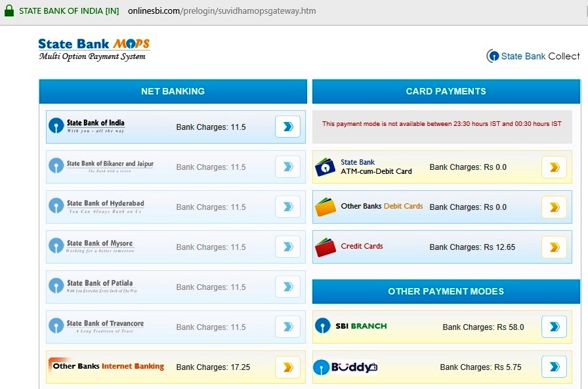
Task: Click the Buddy wallet logo
Action: click(x=345, y=367)
